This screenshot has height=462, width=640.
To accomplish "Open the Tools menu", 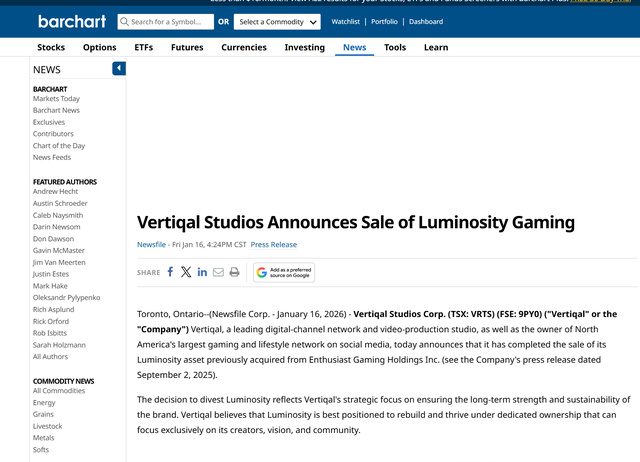I will pyautogui.click(x=395, y=47).
